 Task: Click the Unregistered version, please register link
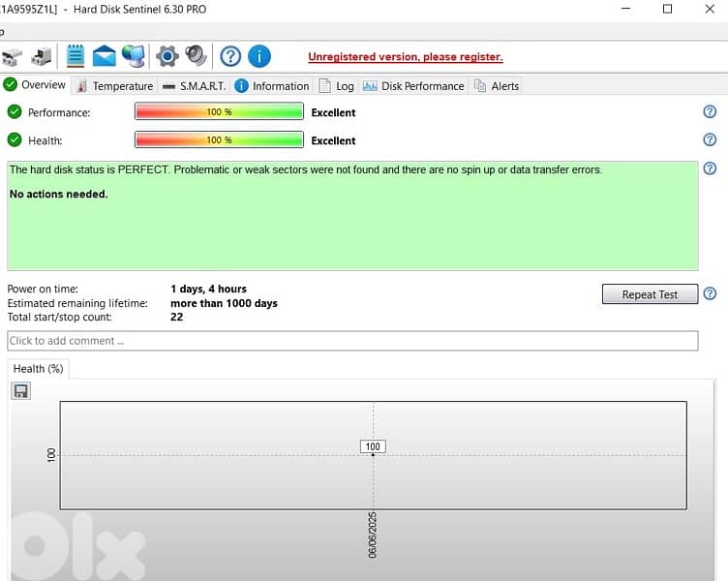[406, 57]
